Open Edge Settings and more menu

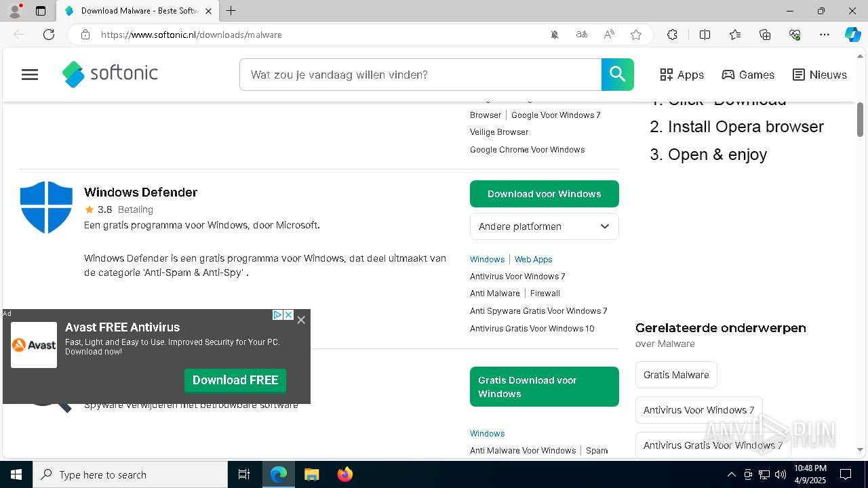point(825,35)
